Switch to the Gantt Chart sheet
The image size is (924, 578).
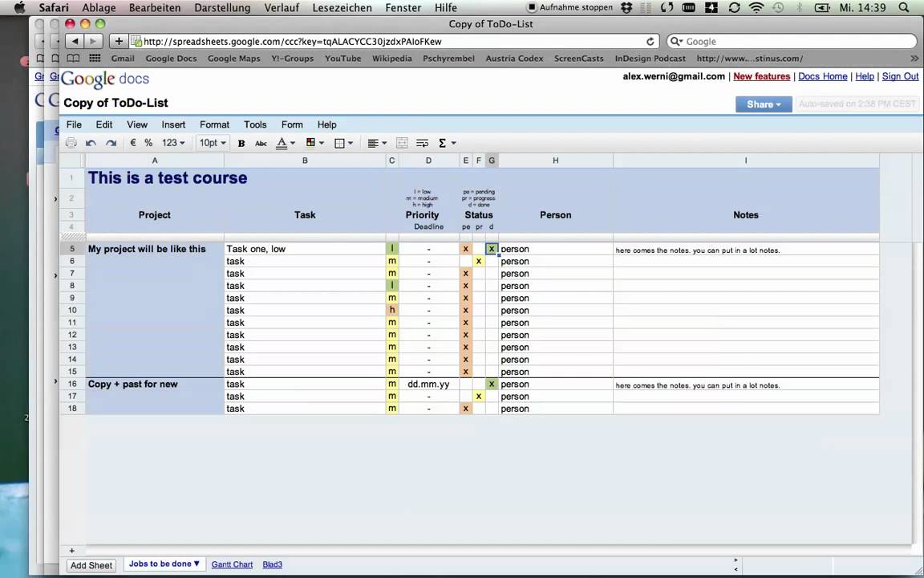[232, 564]
